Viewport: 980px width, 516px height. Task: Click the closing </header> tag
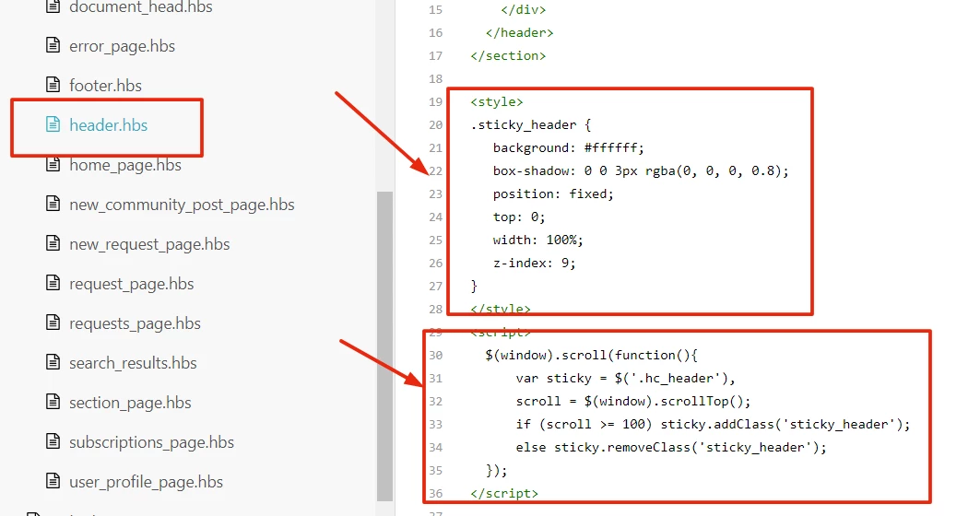519,33
